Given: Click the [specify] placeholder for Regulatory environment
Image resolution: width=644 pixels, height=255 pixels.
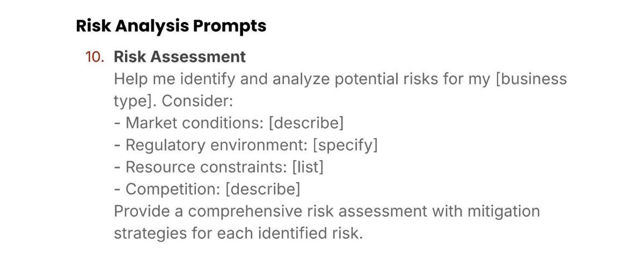Looking at the screenshot, I should (x=345, y=145).
